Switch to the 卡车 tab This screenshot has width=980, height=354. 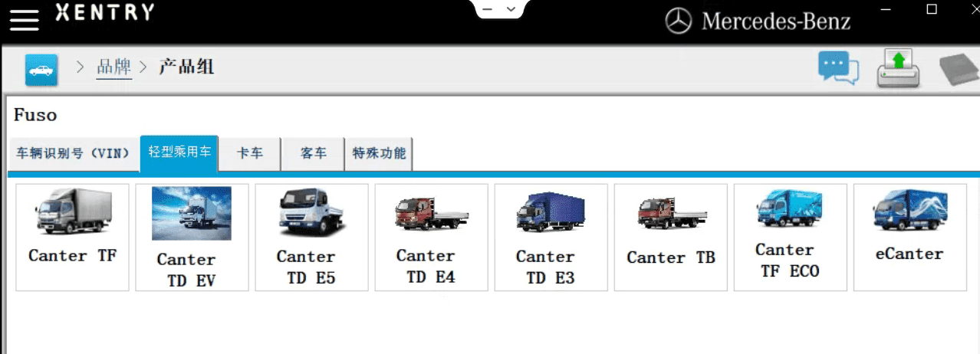250,153
